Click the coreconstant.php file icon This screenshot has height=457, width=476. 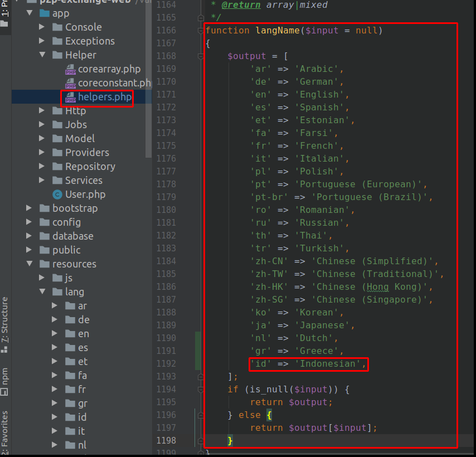pos(70,83)
